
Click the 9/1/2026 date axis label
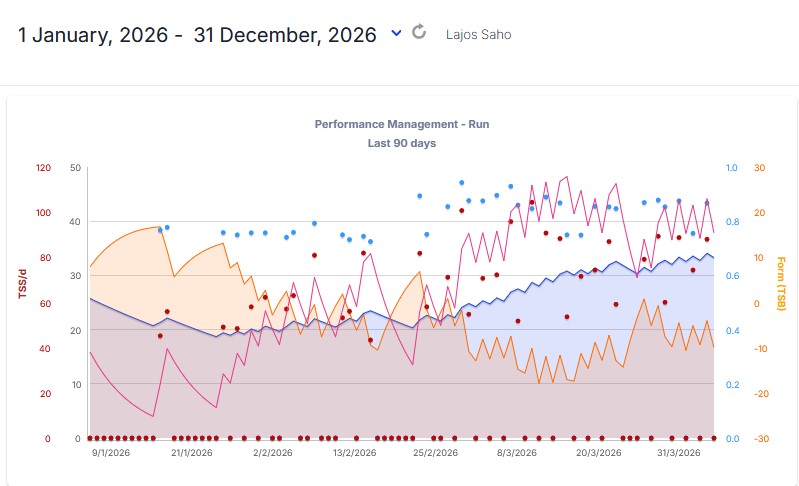[109, 452]
